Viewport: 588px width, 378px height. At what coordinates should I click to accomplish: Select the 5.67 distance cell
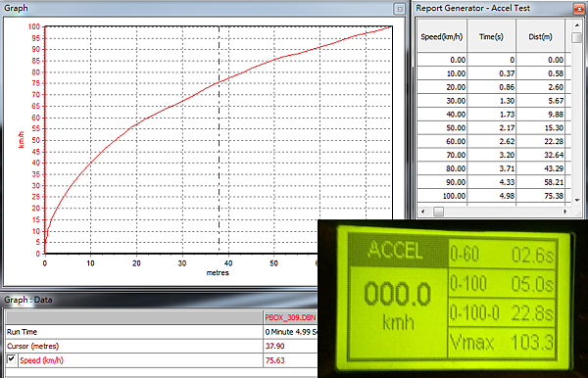(540, 101)
